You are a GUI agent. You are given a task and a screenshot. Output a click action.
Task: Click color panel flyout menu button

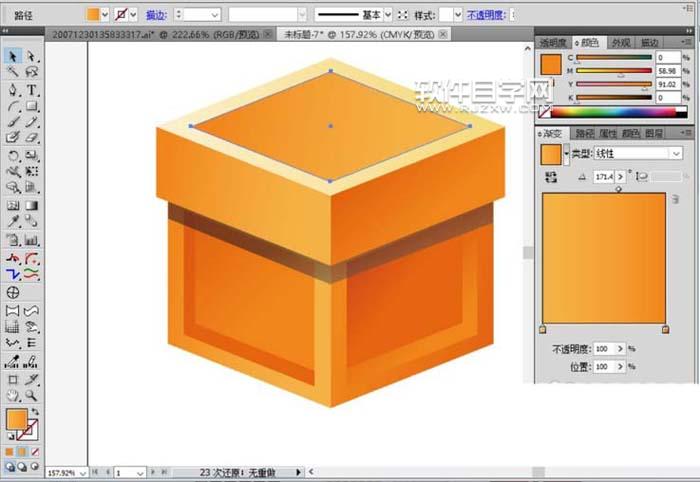686,42
